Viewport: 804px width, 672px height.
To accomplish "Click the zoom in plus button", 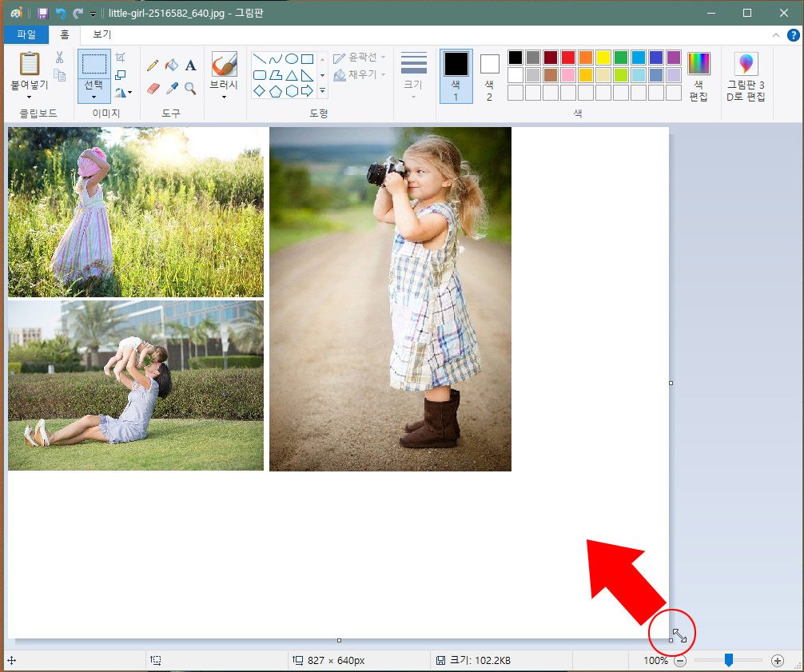I will pyautogui.click(x=778, y=661).
